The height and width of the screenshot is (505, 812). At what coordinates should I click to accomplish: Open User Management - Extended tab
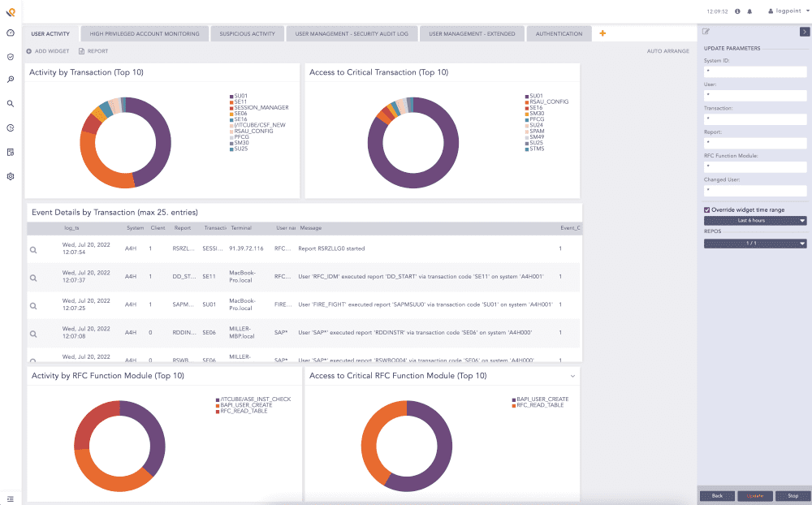472,33
